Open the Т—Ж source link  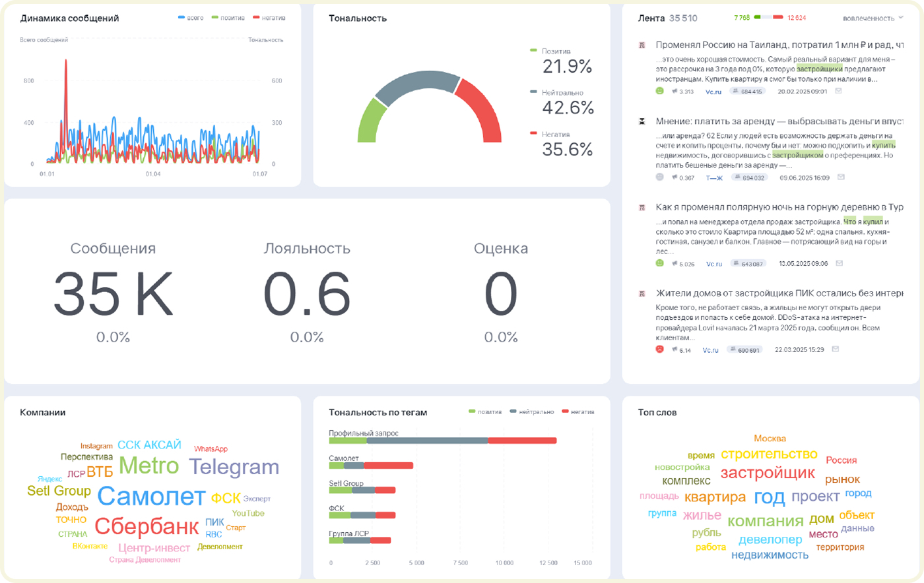(714, 178)
